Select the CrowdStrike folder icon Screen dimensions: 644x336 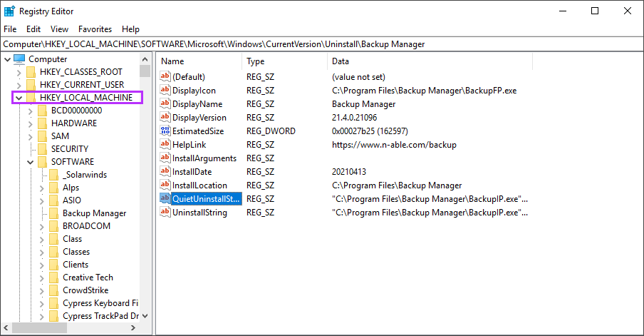pyautogui.click(x=53, y=290)
